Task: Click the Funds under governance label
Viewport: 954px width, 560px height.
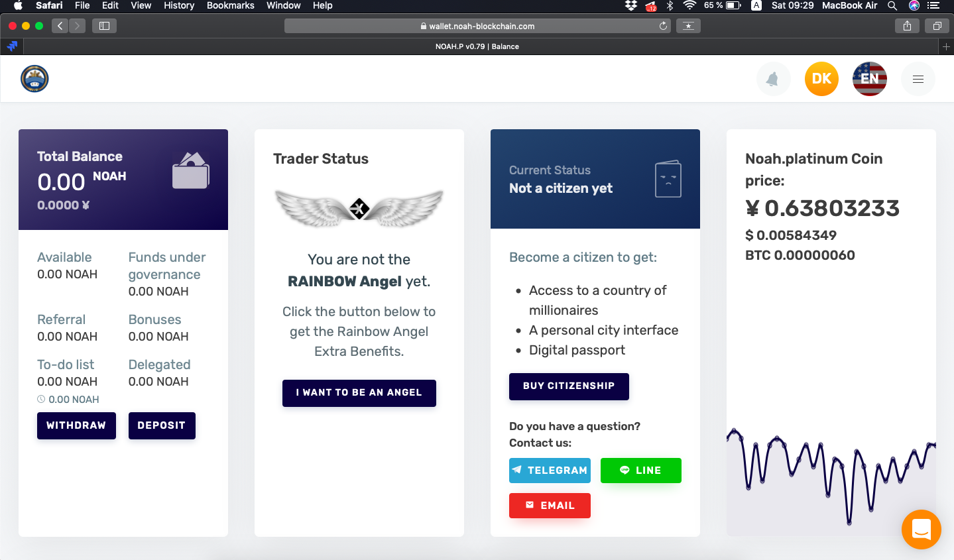Action: (167, 266)
